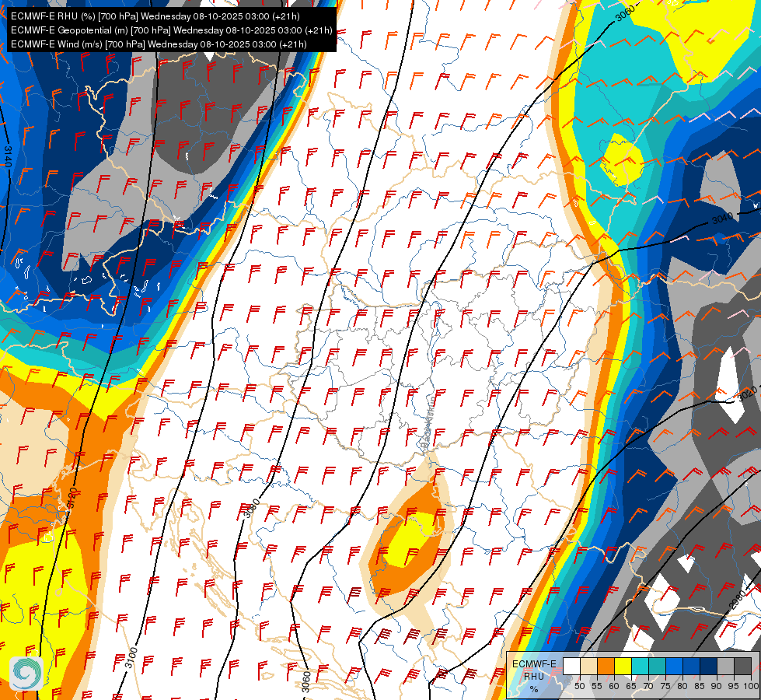This screenshot has height=700, width=761.
Task: Click the legend value '60'
Action: pyautogui.click(x=614, y=686)
